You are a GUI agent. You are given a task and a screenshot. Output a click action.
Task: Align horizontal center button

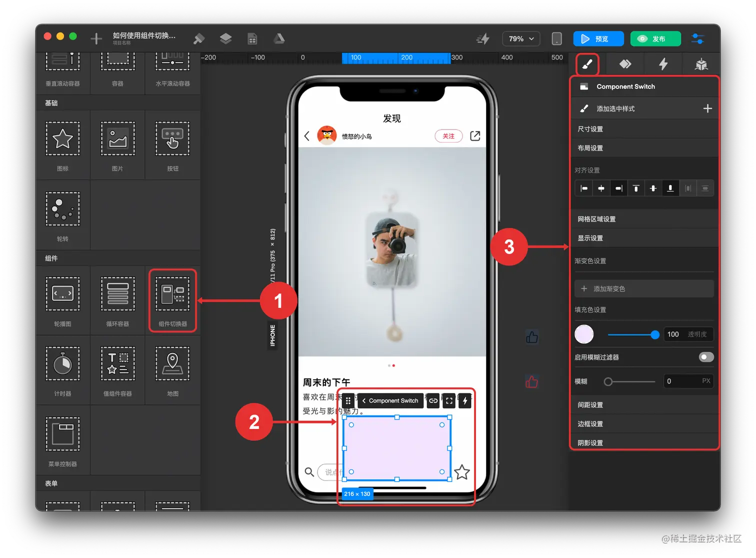(x=601, y=188)
